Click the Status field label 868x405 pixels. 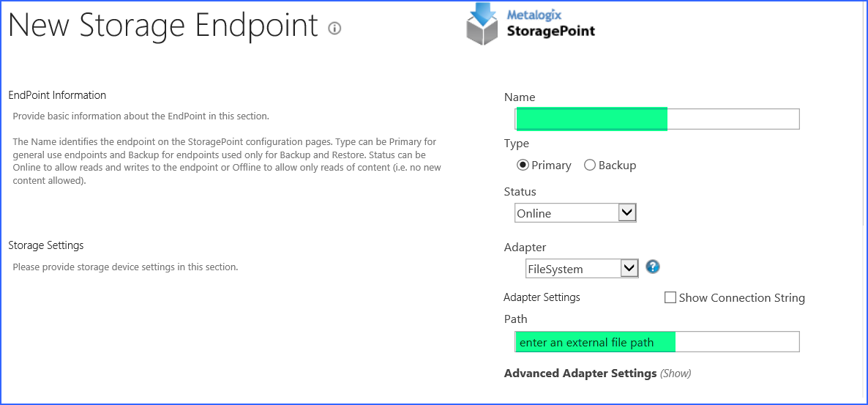[520, 193]
